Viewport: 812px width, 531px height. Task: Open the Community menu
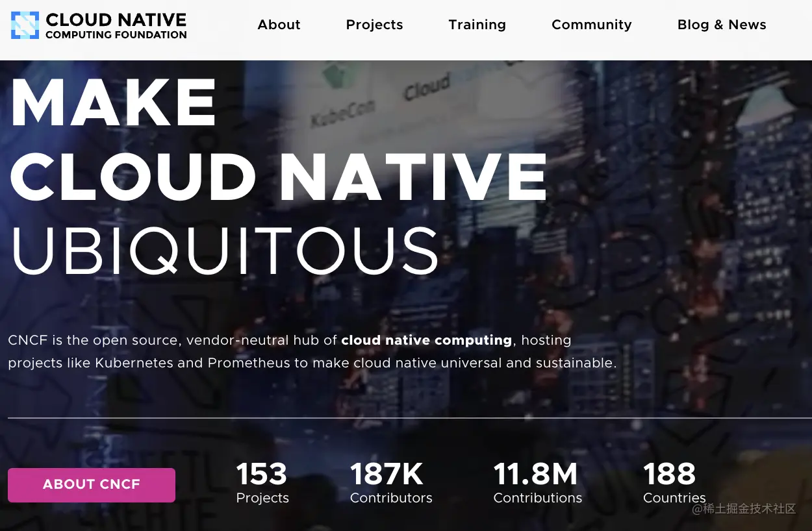tap(591, 25)
